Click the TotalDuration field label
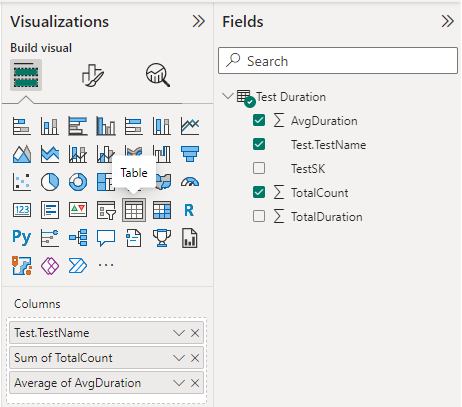 coord(327,217)
